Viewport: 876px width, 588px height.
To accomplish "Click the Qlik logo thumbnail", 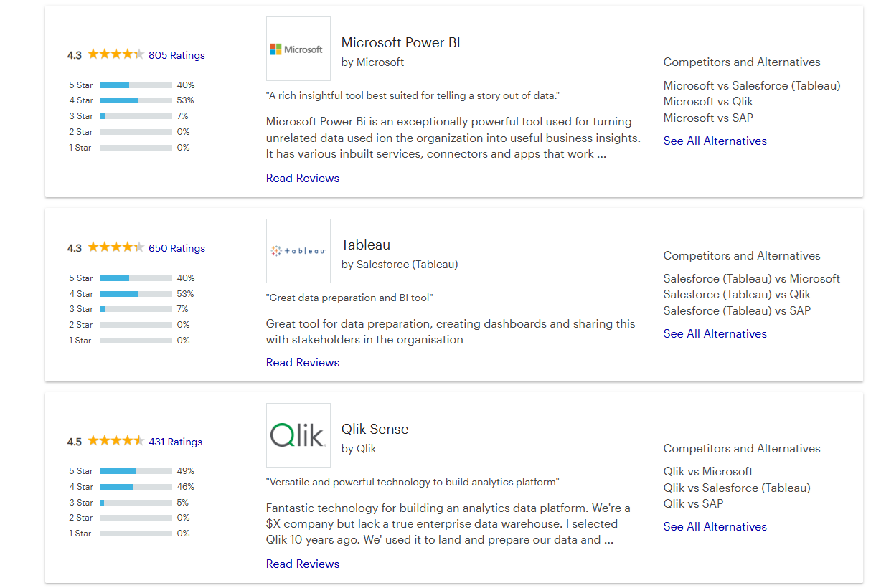I will [x=298, y=435].
